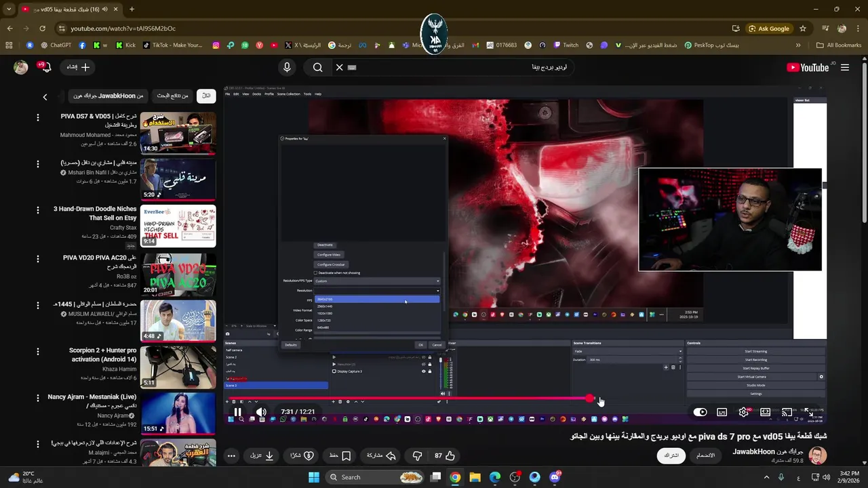This screenshot has height=488, width=868.
Task: Open the YouTube logo home link
Action: coord(808,67)
